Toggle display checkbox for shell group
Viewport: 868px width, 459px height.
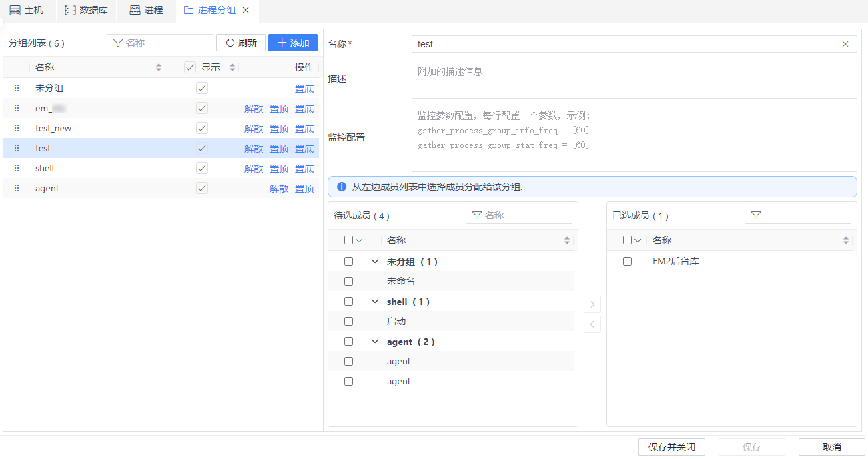(202, 168)
